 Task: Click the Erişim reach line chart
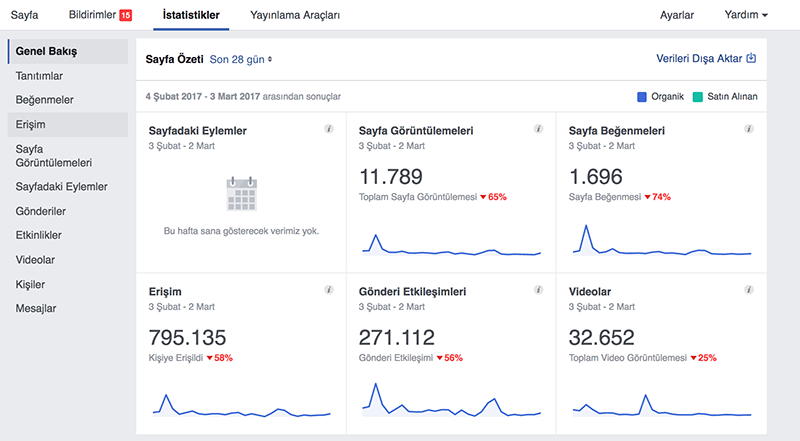(241, 406)
